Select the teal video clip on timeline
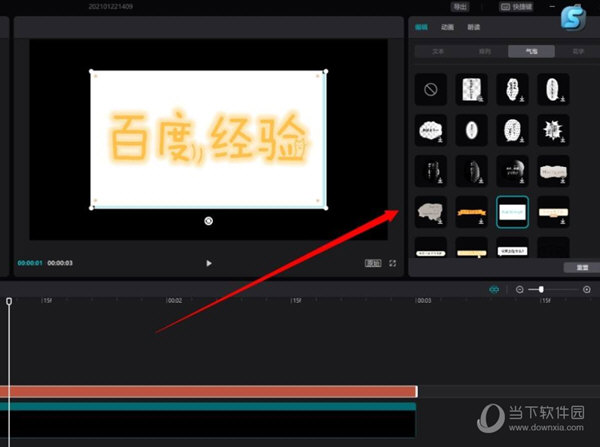The image size is (600, 447). click(208, 419)
